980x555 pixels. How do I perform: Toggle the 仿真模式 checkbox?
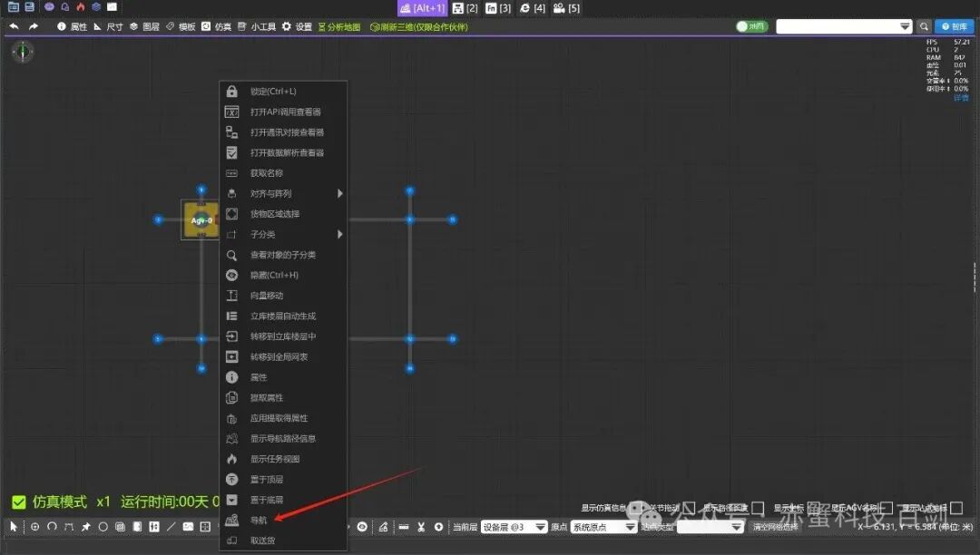point(19,501)
